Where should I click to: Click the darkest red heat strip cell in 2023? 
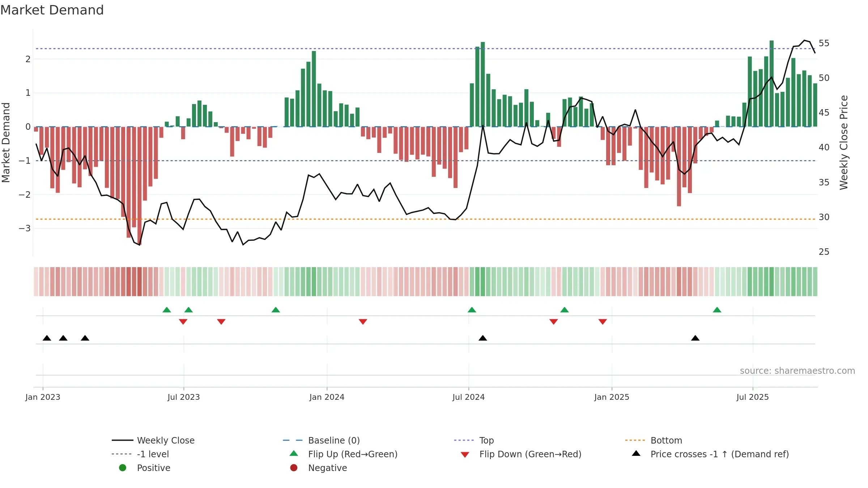[x=140, y=282]
